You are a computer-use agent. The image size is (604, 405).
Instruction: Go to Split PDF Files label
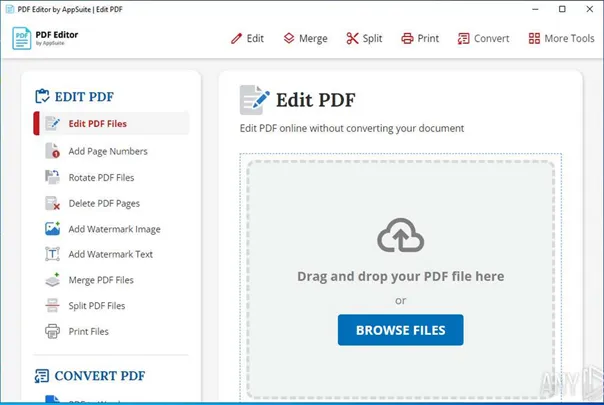tap(97, 306)
